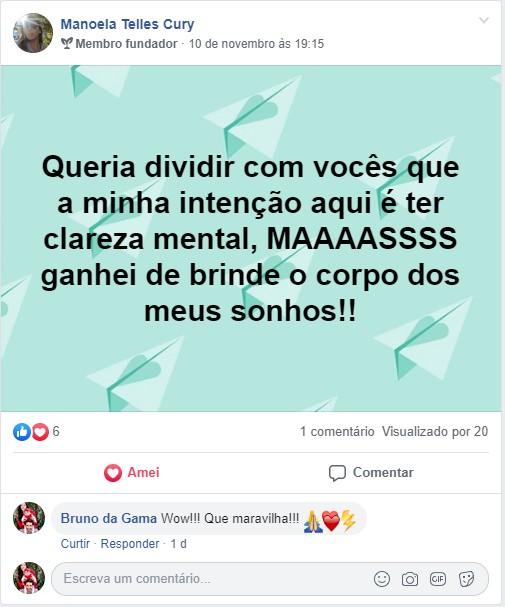
Task: Open Bruno da Gama's profile link
Action: point(109,518)
